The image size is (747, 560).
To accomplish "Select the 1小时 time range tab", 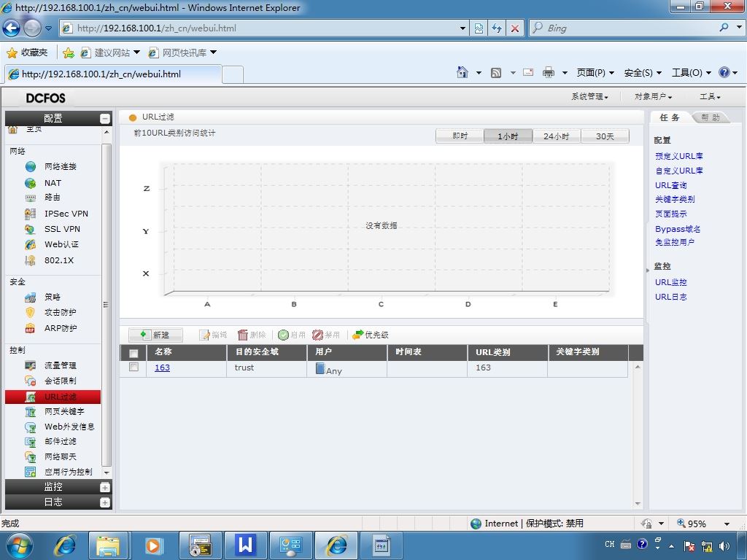I will (508, 136).
